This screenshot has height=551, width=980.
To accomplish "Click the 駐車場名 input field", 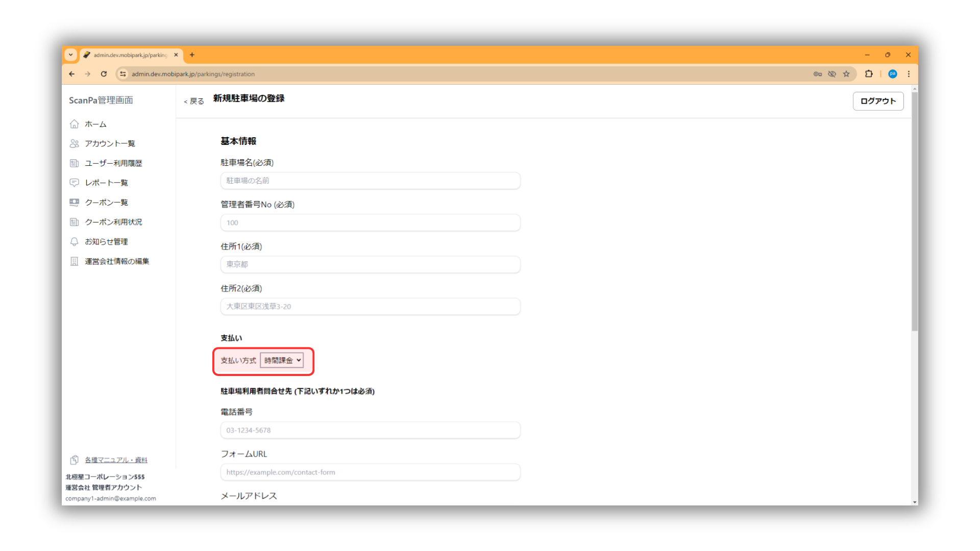I will [x=370, y=181].
